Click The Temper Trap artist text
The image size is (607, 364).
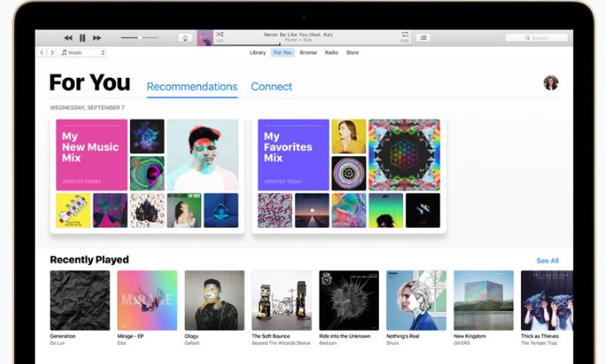tap(538, 343)
